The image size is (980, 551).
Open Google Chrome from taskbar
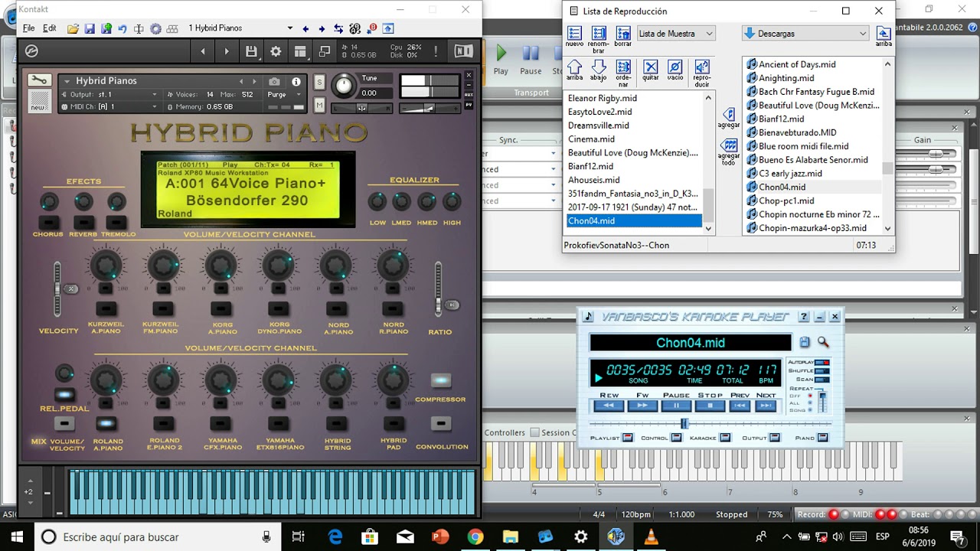[475, 537]
